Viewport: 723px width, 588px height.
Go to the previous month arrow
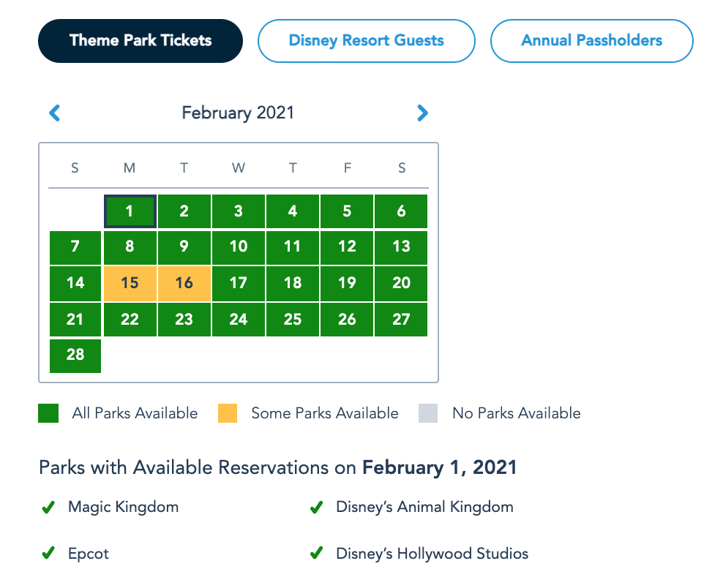[54, 113]
